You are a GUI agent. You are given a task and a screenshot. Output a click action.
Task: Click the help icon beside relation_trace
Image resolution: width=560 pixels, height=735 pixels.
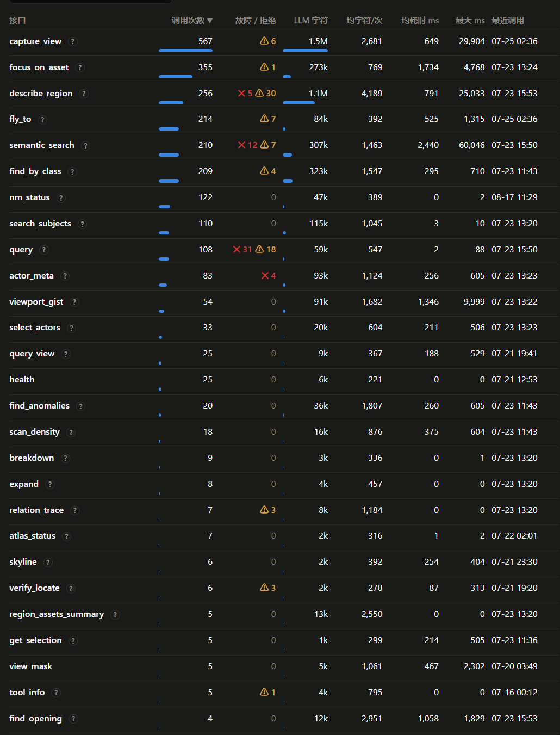pos(75,510)
